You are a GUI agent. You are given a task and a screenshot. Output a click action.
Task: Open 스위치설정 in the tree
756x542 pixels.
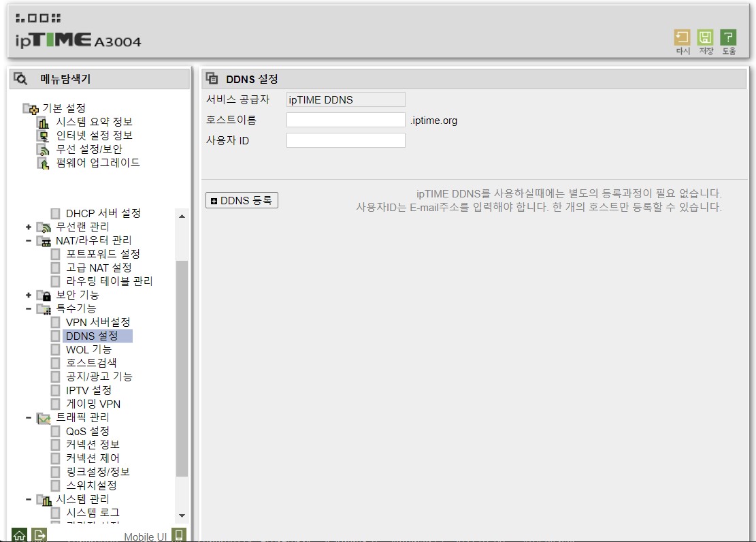click(x=91, y=485)
